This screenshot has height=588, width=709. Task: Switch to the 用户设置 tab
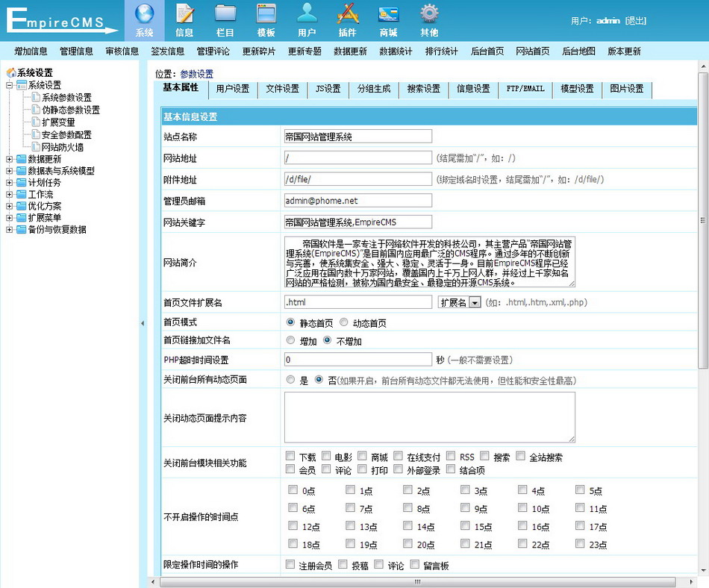tap(233, 89)
